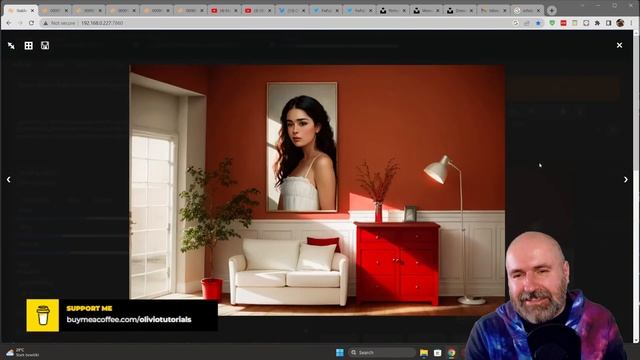Open Microsoft Store from the taskbar
640x360 pixels.
pos(438,353)
